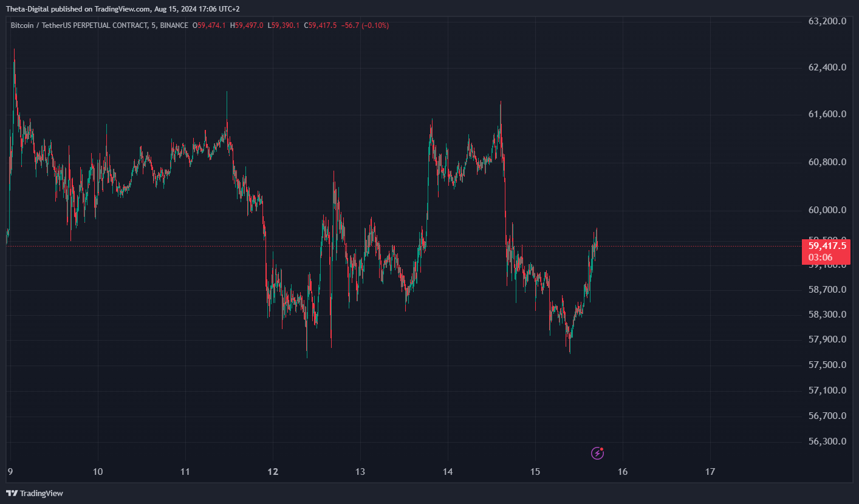This screenshot has width=859, height=504.
Task: Click date 14 on the time axis
Action: tap(448, 471)
